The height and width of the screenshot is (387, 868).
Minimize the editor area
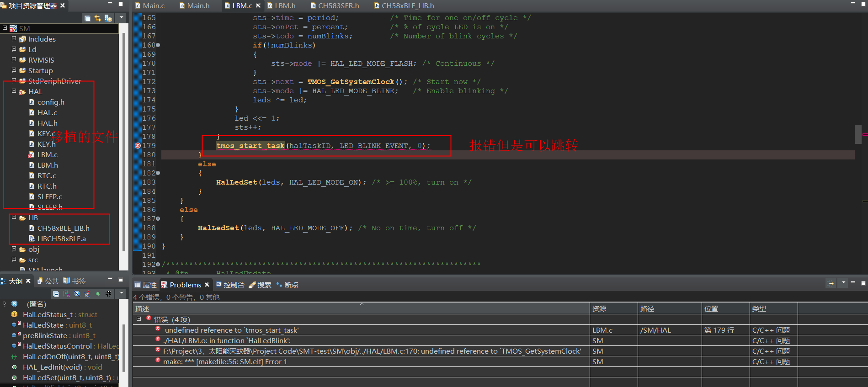tap(853, 4)
